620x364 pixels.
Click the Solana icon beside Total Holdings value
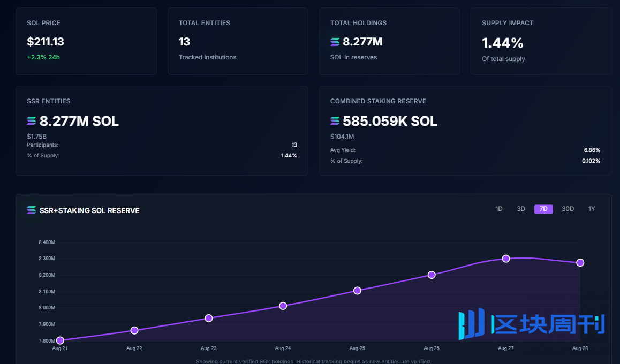pyautogui.click(x=335, y=42)
